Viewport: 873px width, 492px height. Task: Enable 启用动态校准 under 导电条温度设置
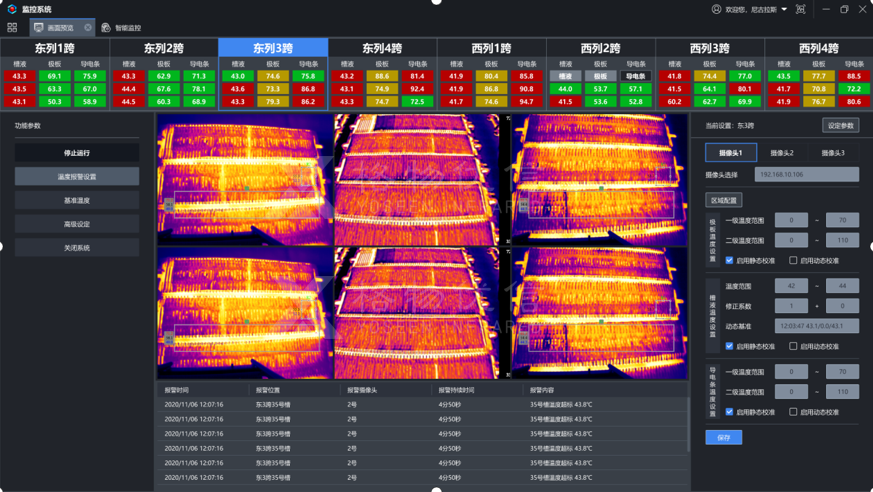[x=794, y=412]
